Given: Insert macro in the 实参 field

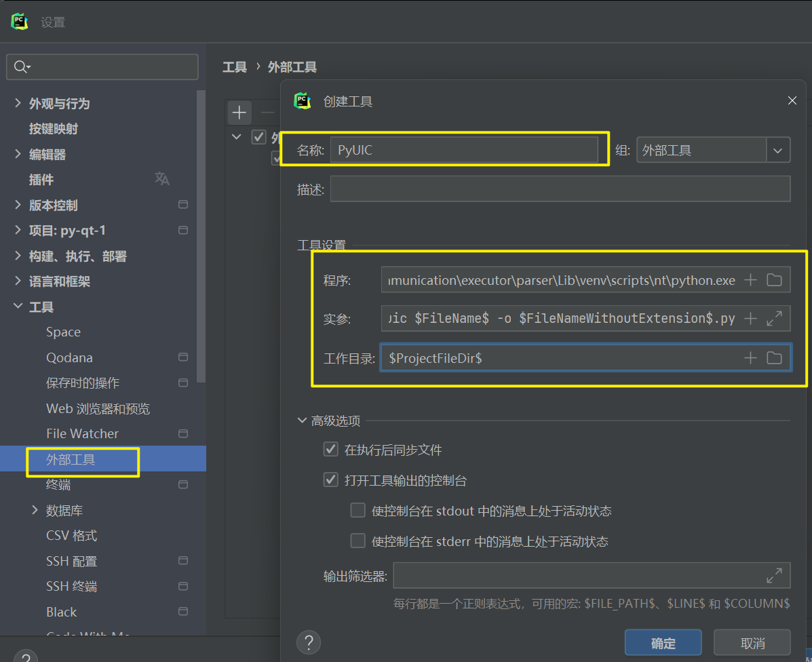Looking at the screenshot, I should tap(750, 318).
